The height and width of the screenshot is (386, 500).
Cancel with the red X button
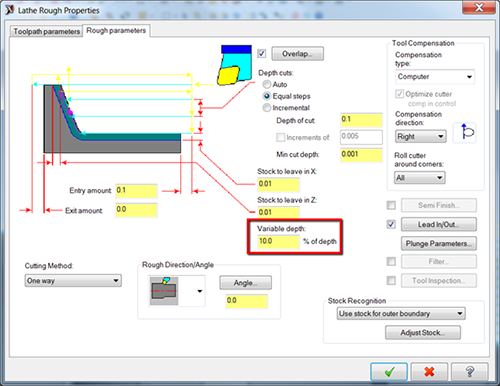[429, 371]
